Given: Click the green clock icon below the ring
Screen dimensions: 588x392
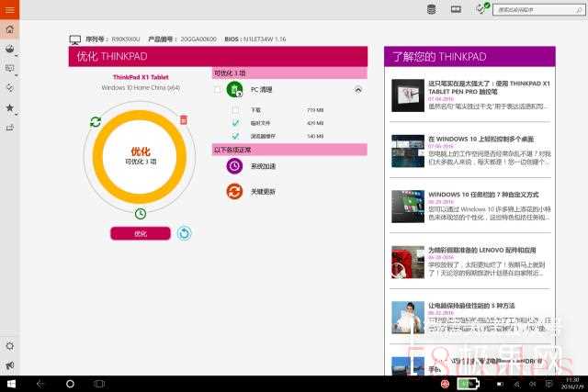Looking at the screenshot, I should point(141,214).
